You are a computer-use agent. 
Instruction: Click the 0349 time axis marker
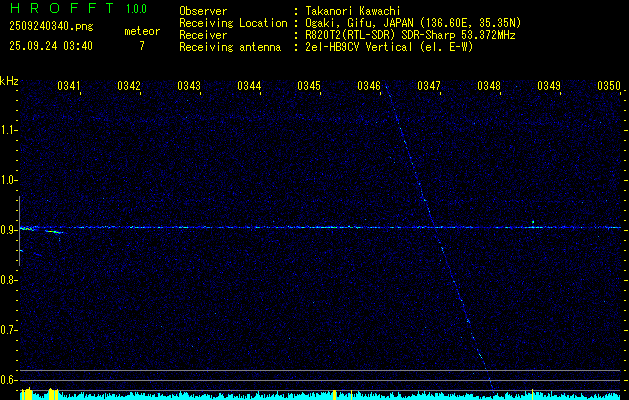(549, 85)
